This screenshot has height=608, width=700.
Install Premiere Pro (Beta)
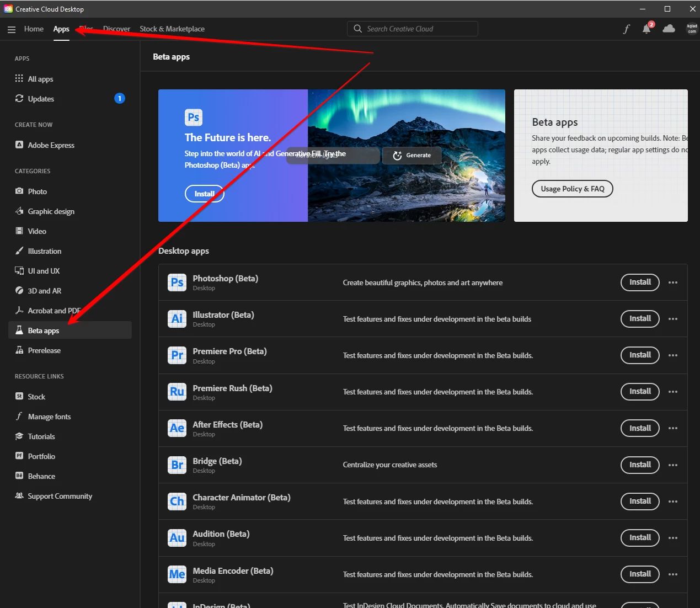[640, 355]
